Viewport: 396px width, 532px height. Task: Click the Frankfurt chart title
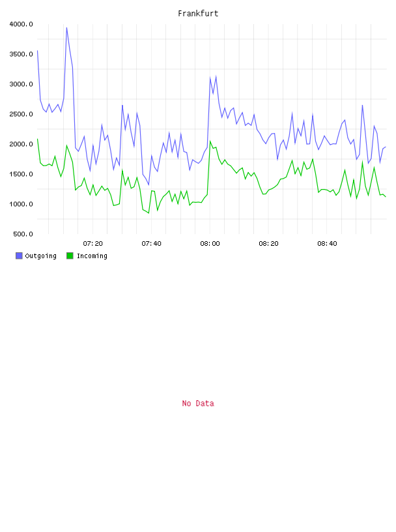point(198,14)
